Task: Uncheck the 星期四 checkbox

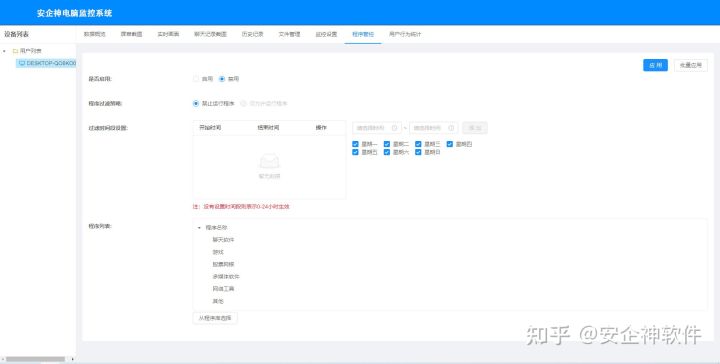Action: [450, 144]
